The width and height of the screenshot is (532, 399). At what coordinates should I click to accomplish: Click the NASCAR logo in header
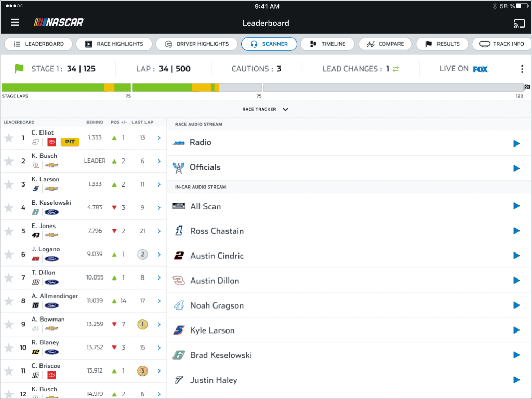coord(59,23)
